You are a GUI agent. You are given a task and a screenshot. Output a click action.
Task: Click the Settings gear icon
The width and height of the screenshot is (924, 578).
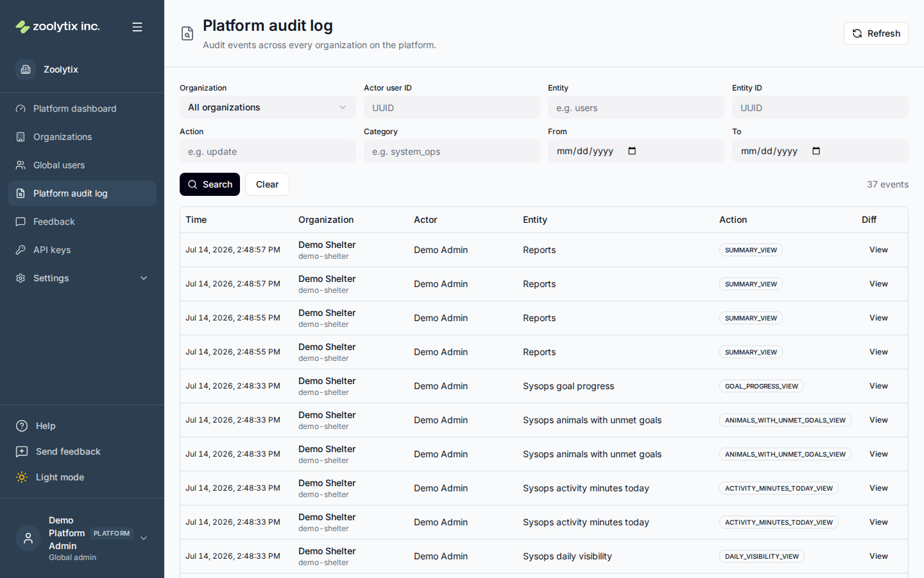point(21,278)
